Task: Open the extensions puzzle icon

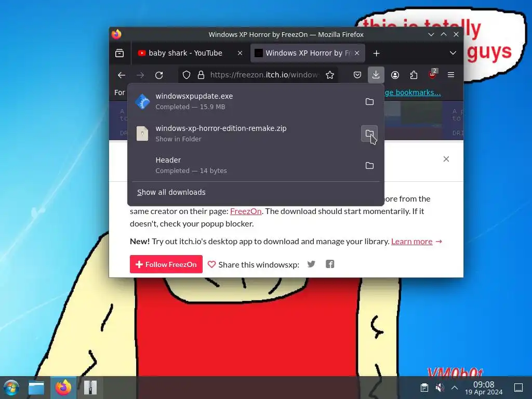Action: coord(414,75)
